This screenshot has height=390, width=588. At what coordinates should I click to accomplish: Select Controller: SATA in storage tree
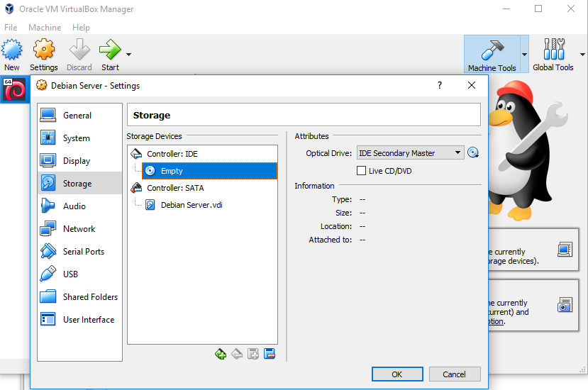tap(202, 187)
